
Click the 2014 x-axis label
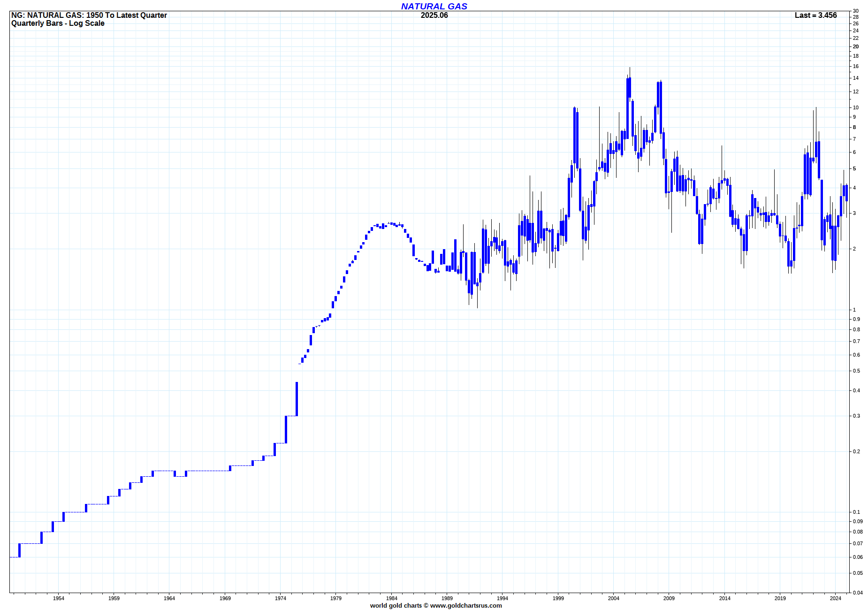725,598
